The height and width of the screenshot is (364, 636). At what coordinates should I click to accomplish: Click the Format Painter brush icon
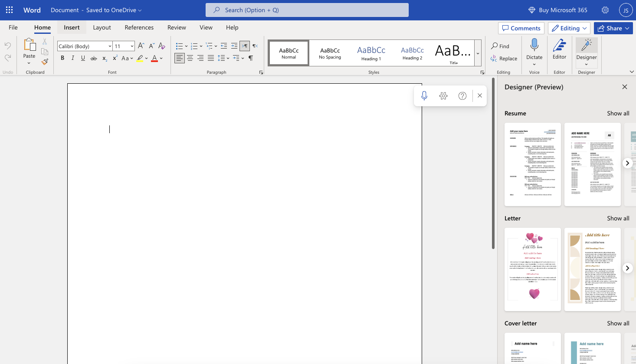pos(44,62)
